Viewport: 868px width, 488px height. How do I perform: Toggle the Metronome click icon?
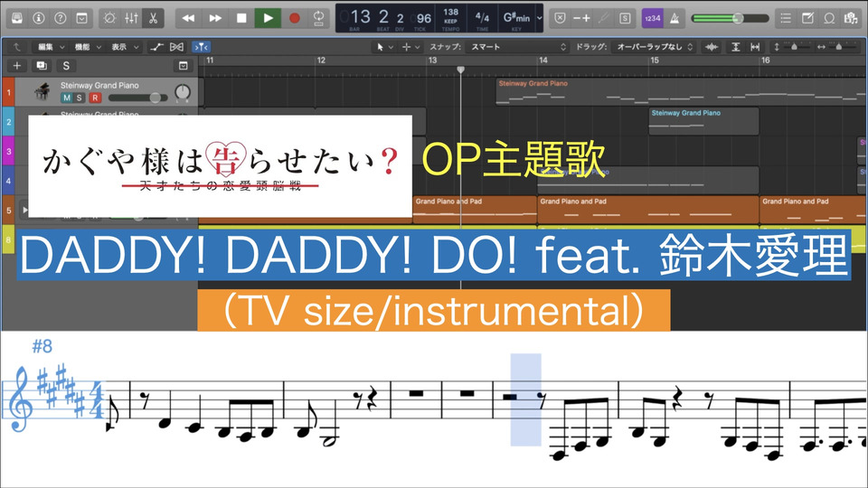[x=675, y=18]
